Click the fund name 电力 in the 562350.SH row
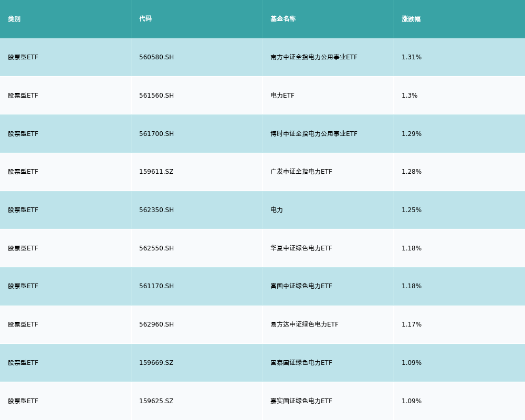Screen dimensions: 525x420 coord(277,210)
